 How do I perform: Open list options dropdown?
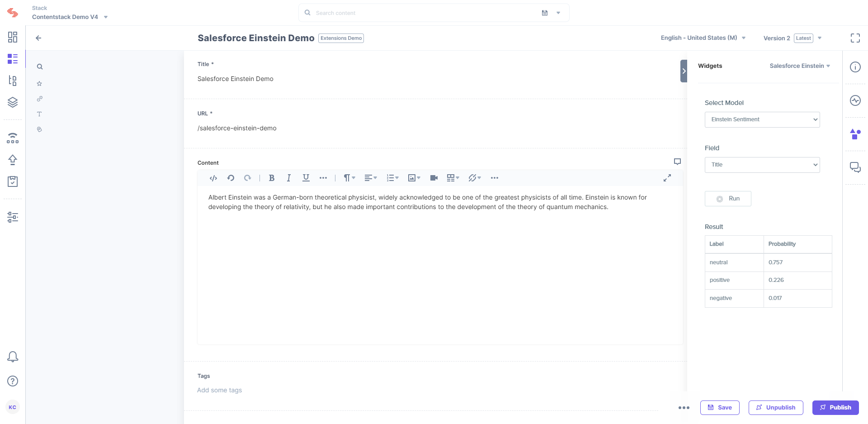click(392, 178)
